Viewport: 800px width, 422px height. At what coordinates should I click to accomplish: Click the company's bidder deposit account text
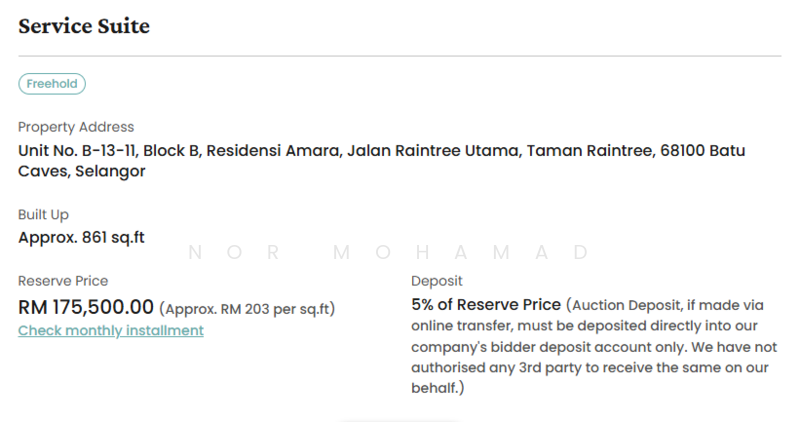click(547, 346)
